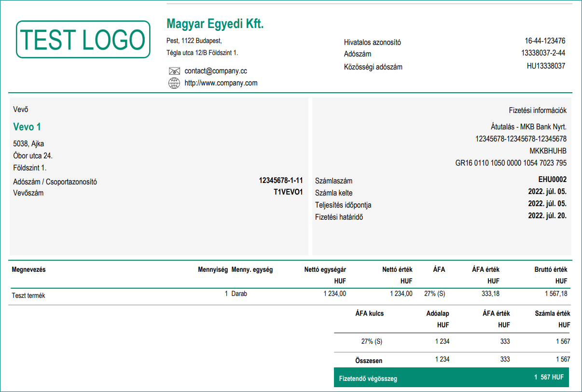The width and height of the screenshot is (582, 392).
Task: Select the total 1 567 HUF amount
Action: click(549, 377)
